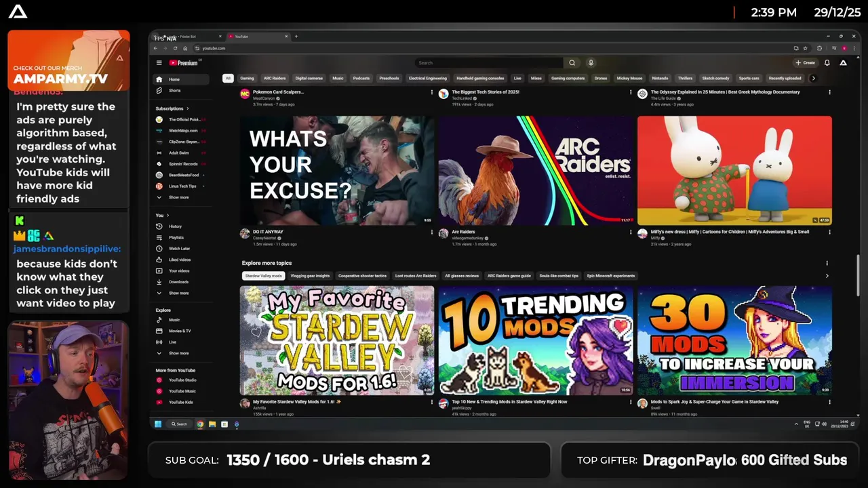Screen dimensions: 868x488
Task: Open File Explorer from the taskbar
Action: tap(212, 424)
